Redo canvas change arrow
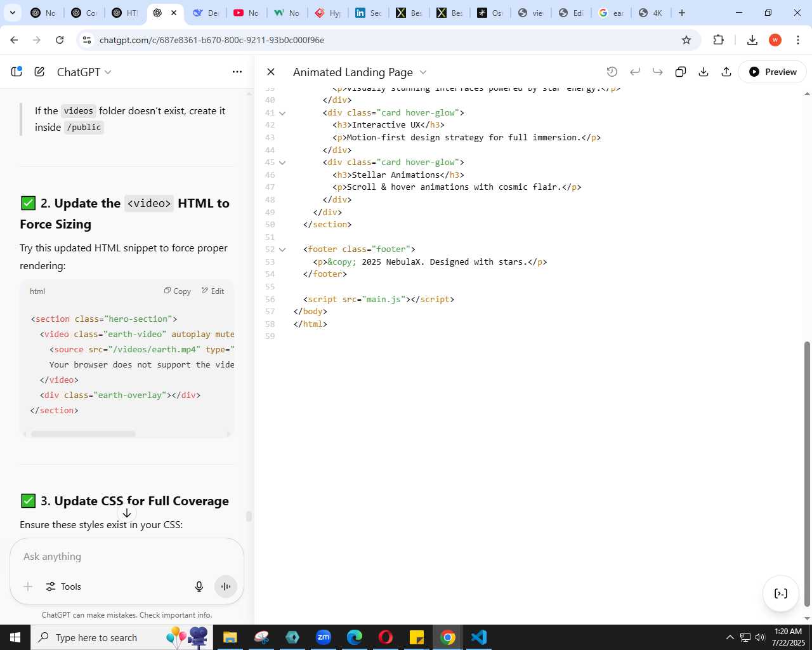 (658, 72)
